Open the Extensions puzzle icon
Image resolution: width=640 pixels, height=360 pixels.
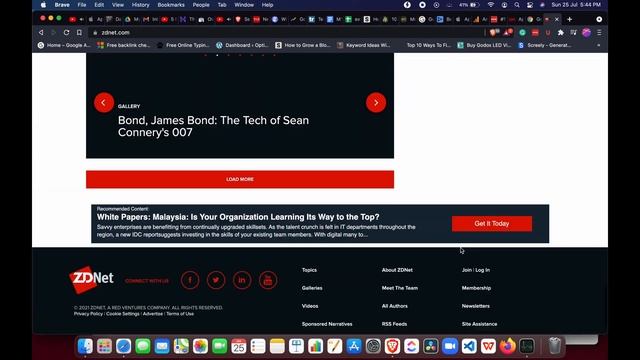(560, 32)
